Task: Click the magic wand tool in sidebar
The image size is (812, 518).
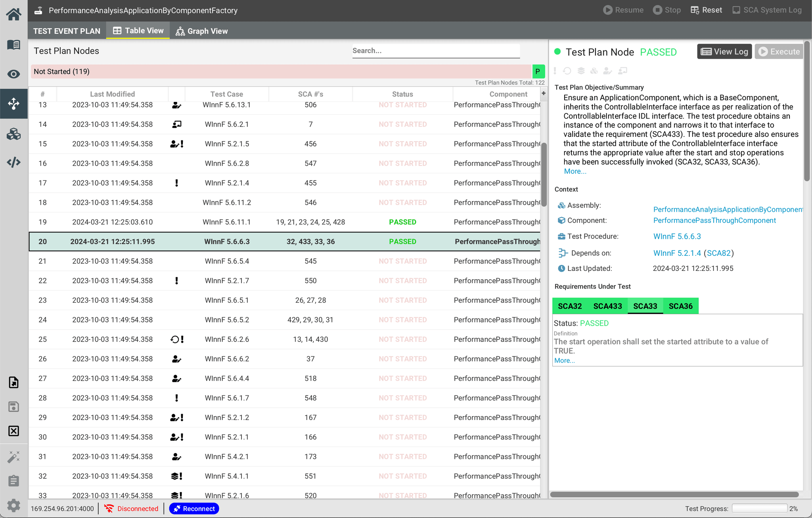Action: 13,457
